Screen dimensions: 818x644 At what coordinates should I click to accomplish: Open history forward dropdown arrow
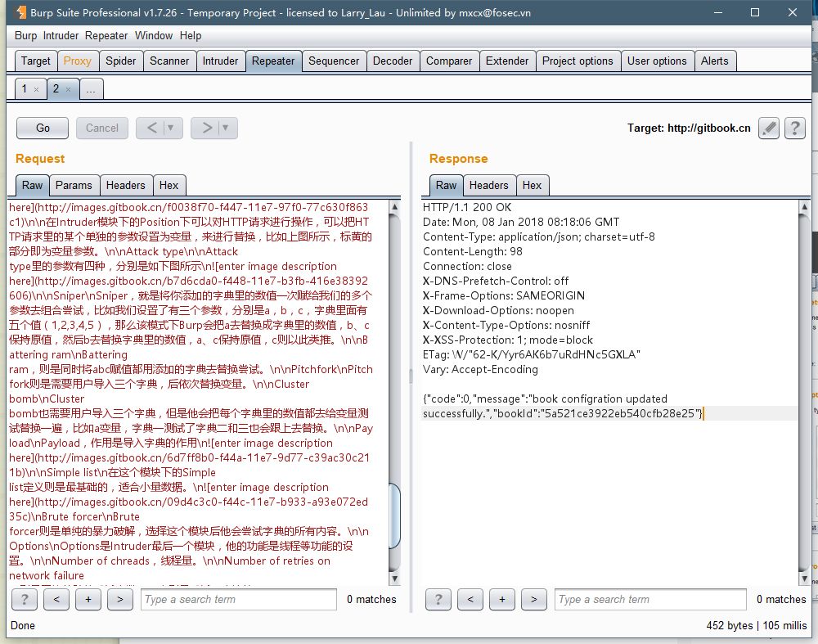click(x=225, y=128)
